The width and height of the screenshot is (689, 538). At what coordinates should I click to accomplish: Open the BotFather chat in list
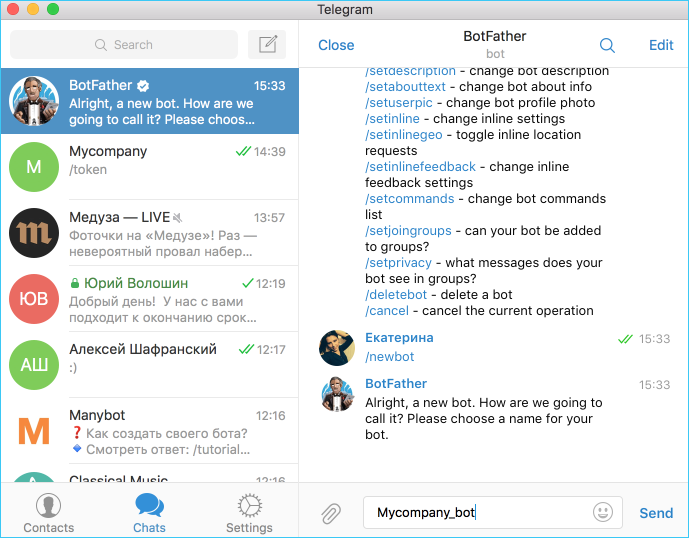150,101
